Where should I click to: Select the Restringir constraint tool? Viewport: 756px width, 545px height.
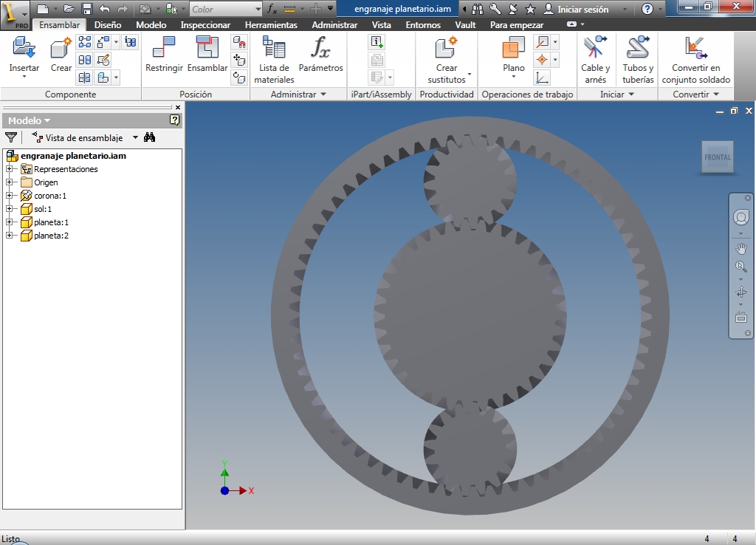[164, 49]
